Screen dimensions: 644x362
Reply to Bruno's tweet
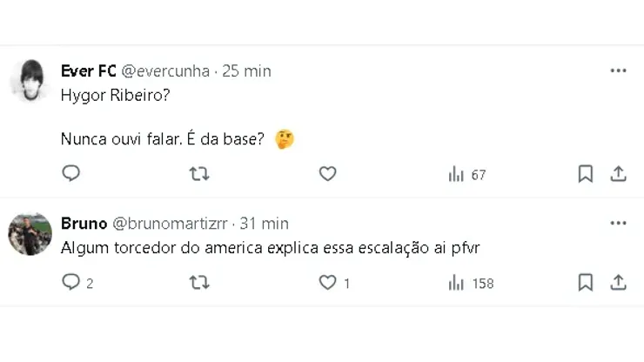71,283
